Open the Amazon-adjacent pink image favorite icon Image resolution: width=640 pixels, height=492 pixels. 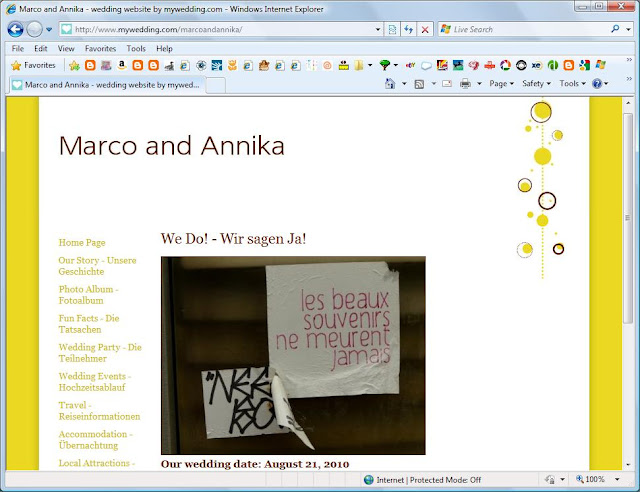[x=106, y=65]
